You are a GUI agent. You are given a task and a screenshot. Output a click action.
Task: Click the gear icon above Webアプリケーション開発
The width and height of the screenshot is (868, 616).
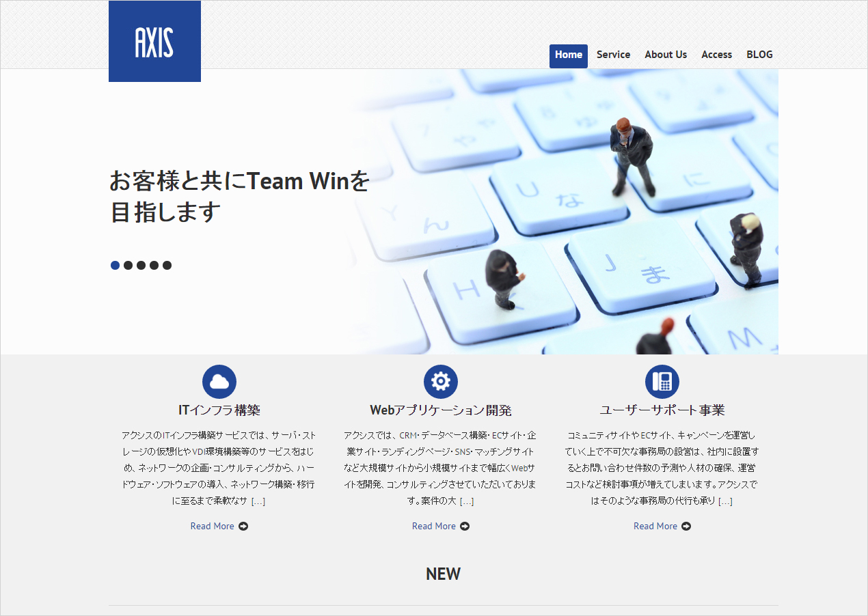pyautogui.click(x=441, y=382)
